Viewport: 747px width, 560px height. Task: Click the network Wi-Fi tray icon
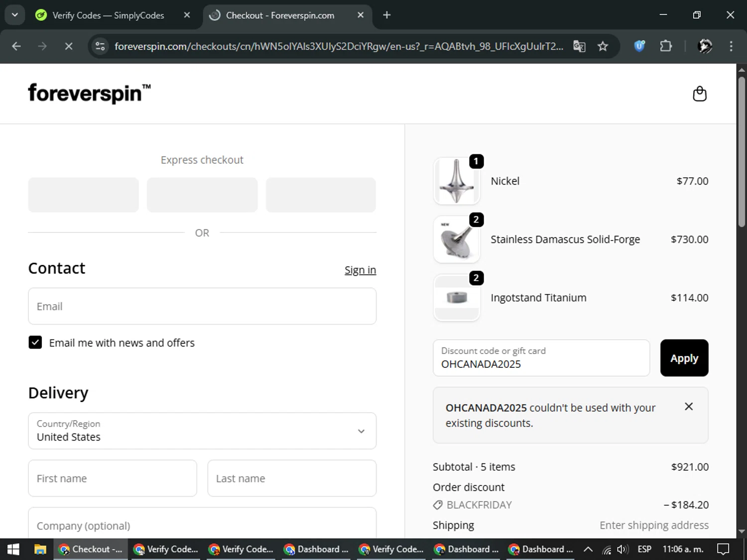pos(607,550)
